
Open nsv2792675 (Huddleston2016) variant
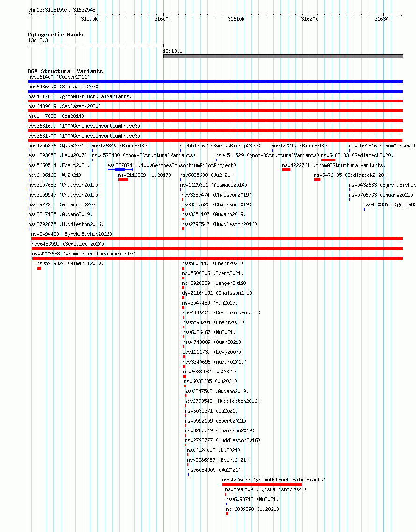tap(66, 224)
